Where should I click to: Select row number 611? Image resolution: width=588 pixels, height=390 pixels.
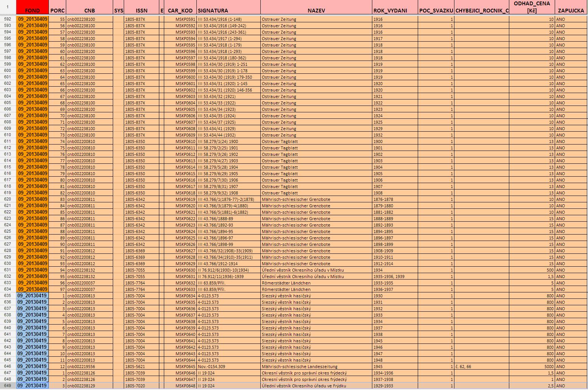tap(8, 141)
